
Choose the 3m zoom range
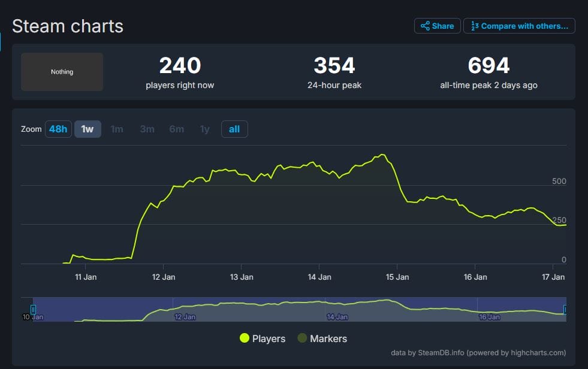[147, 129]
